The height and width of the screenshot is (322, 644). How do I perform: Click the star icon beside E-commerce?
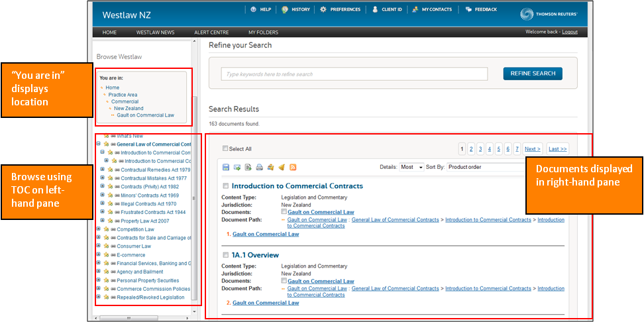[107, 255]
